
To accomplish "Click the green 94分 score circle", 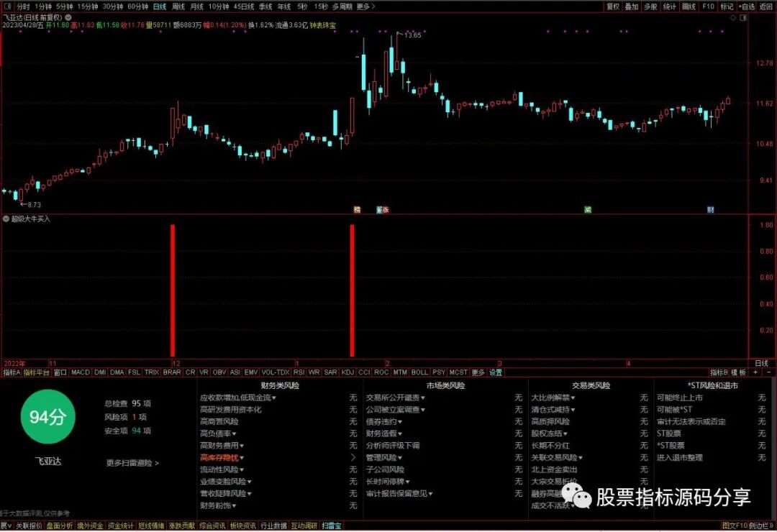I will point(47,416).
